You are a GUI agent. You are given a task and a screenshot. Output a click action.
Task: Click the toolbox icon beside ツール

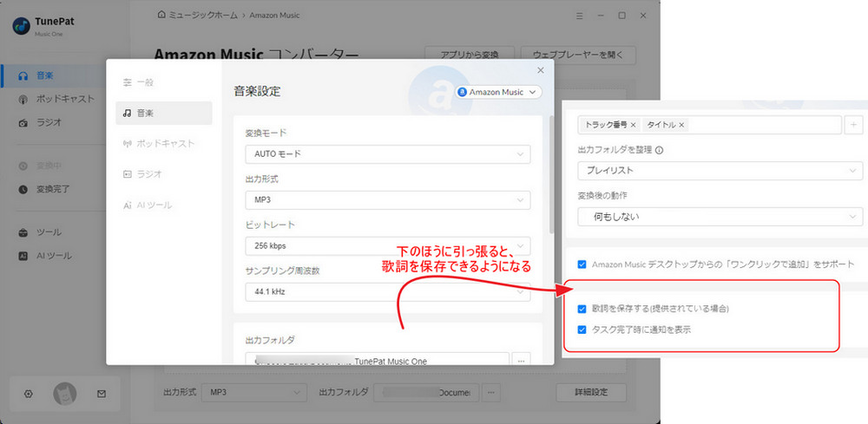point(23,232)
